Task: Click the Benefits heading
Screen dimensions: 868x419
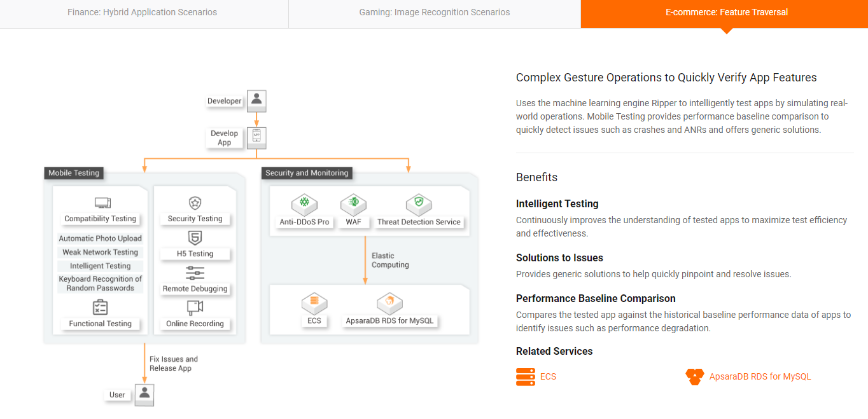Action: pos(536,177)
